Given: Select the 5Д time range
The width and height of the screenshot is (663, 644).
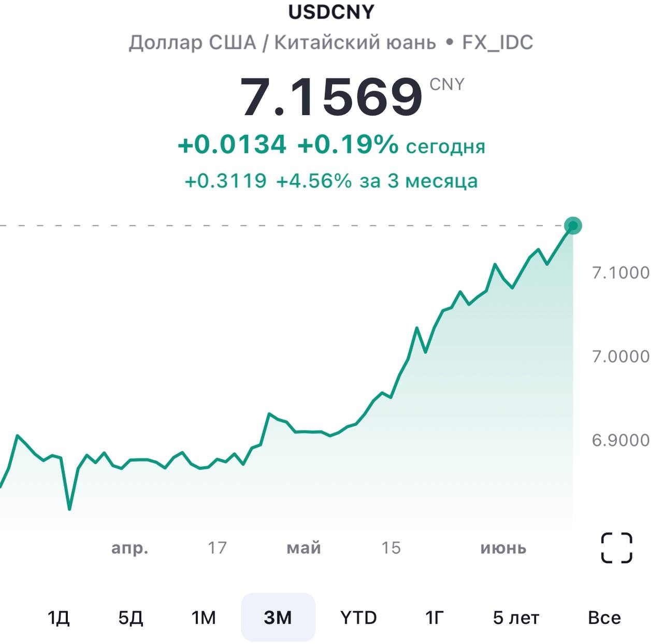Looking at the screenshot, I should point(131,618).
